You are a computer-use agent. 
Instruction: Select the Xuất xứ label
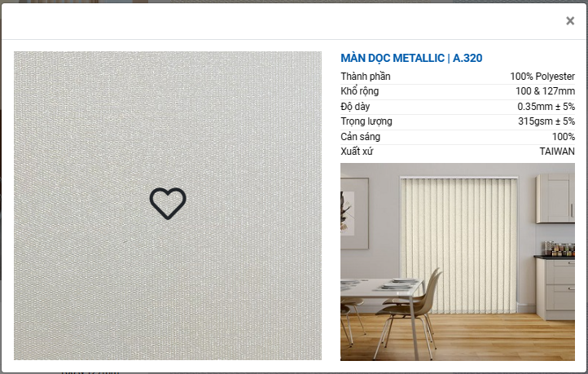[x=357, y=152]
